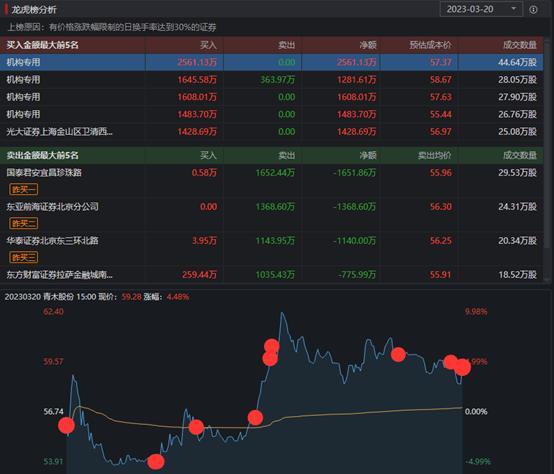Open 东亚前海证券北京分公司 entry
The height and width of the screenshot is (474, 554).
click(52, 207)
